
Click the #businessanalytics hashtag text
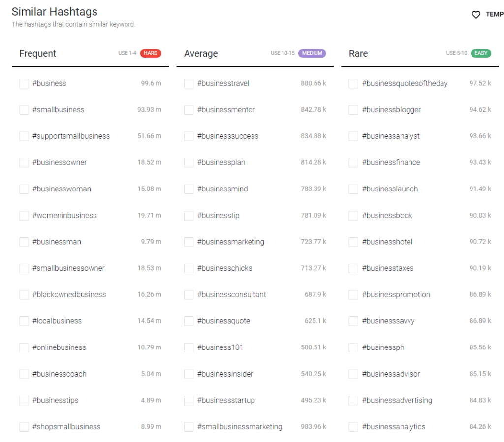pos(394,427)
